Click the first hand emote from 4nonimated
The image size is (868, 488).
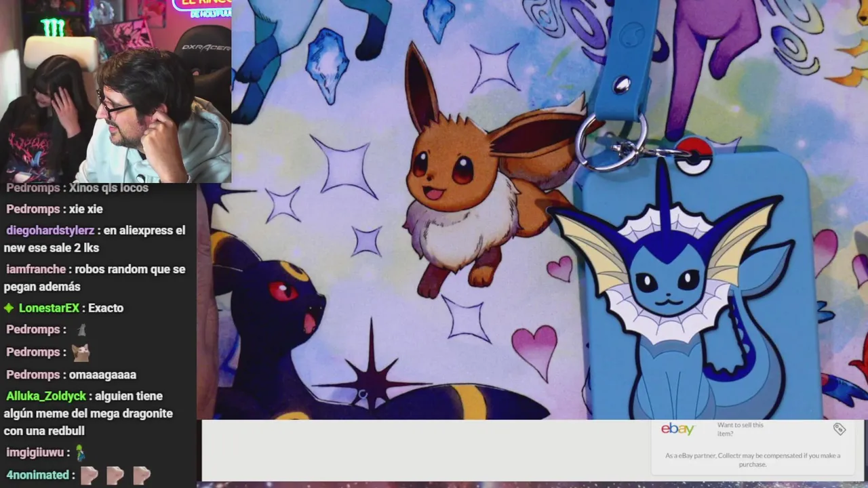[90, 475]
